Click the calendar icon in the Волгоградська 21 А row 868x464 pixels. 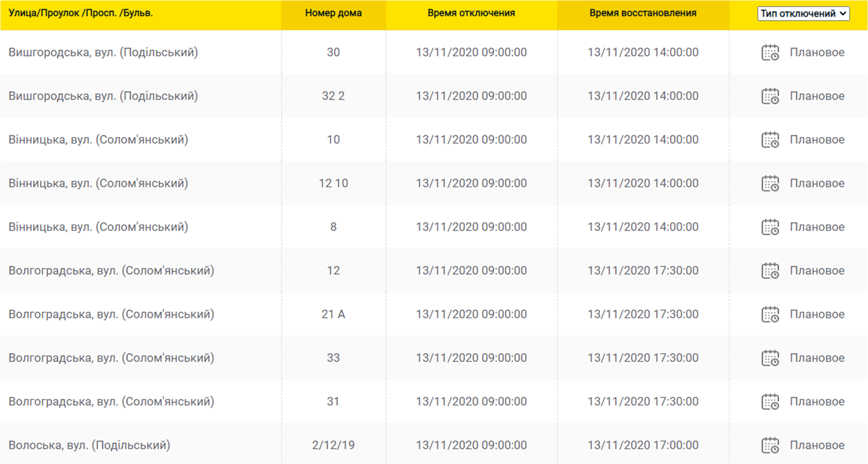(770, 315)
